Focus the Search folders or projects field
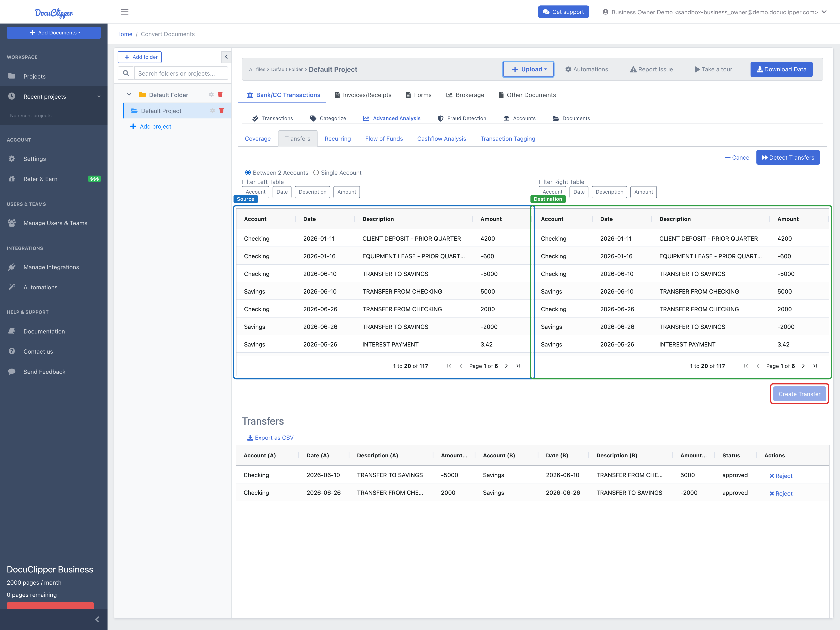Viewport: 840px width, 630px height. coord(181,73)
